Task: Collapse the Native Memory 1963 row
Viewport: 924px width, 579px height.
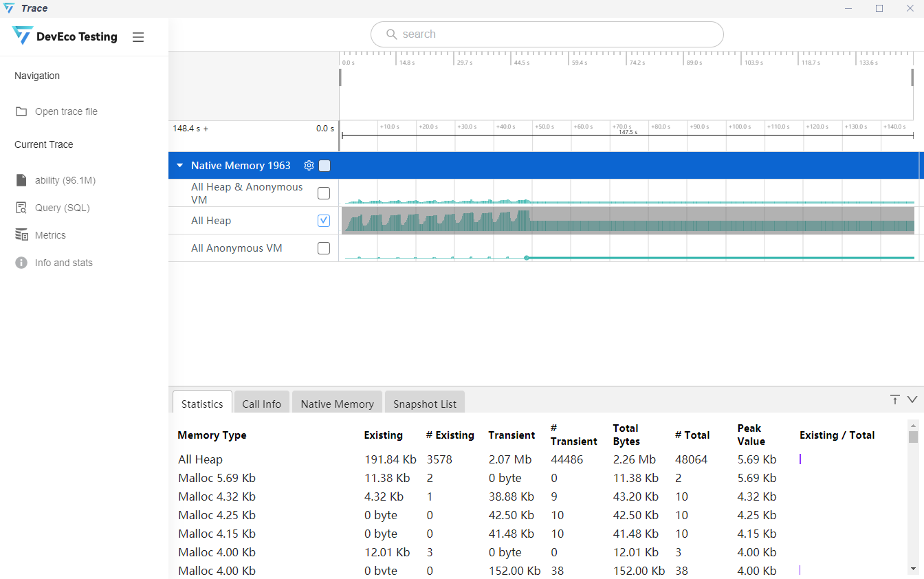Action: coord(180,166)
